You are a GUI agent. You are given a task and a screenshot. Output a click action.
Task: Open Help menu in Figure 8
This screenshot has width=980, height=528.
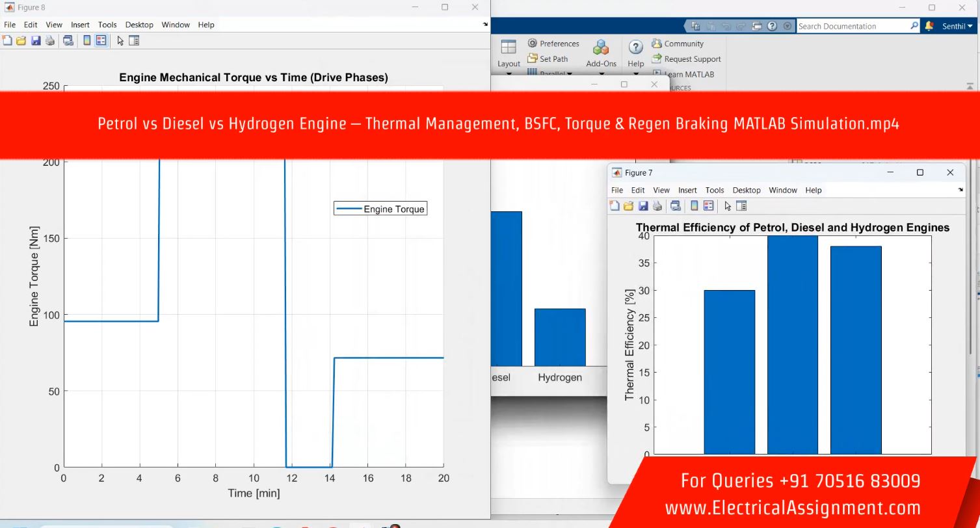pyautogui.click(x=206, y=25)
